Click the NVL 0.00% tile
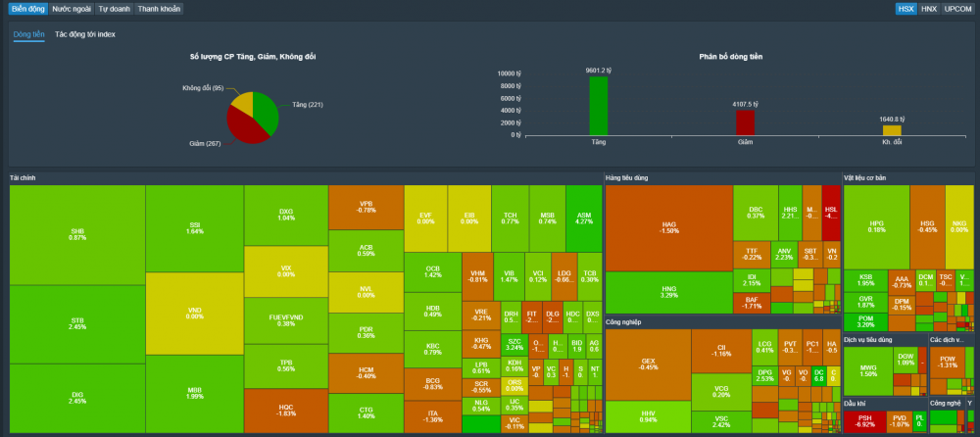Image resolution: width=980 pixels, height=437 pixels. point(367,293)
